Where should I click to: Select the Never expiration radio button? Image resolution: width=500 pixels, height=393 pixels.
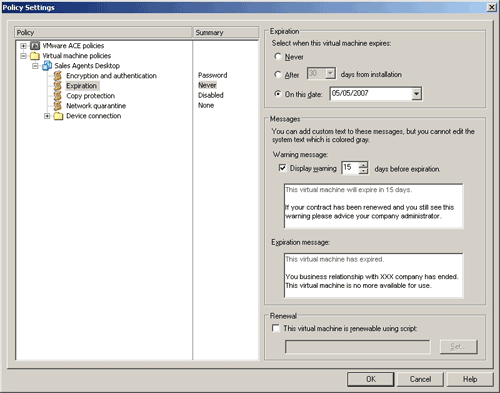click(x=278, y=56)
